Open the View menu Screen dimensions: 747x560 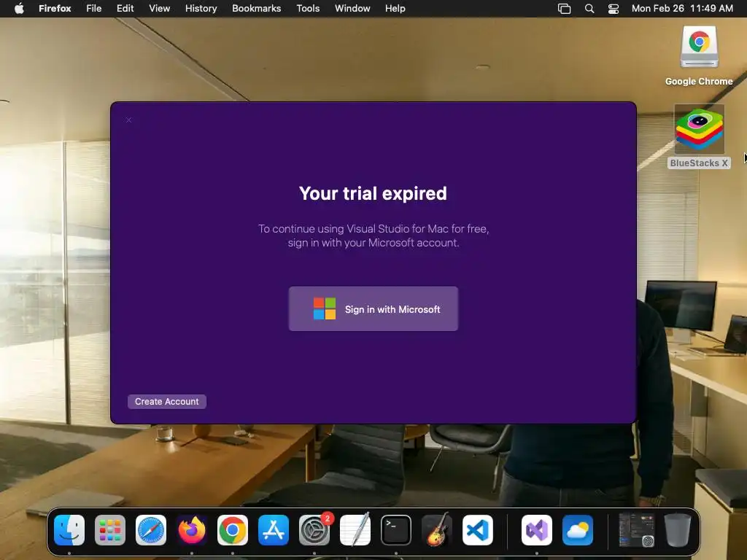tap(159, 9)
